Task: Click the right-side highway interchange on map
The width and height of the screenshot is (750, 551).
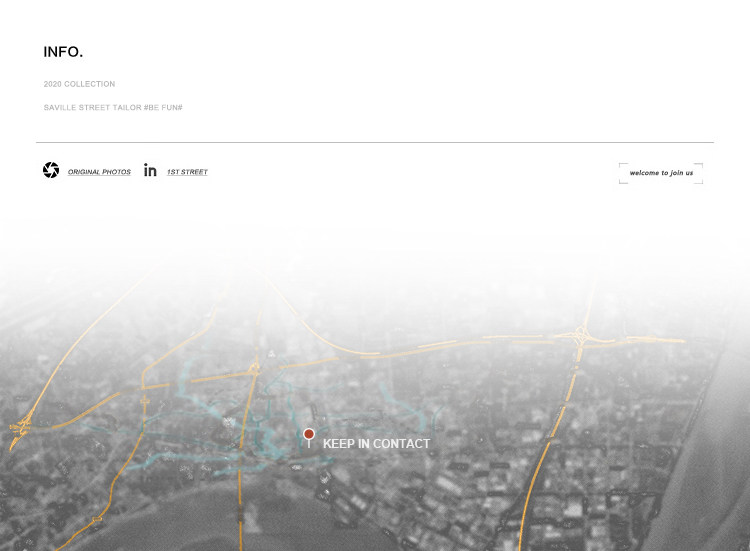Action: 579,340
